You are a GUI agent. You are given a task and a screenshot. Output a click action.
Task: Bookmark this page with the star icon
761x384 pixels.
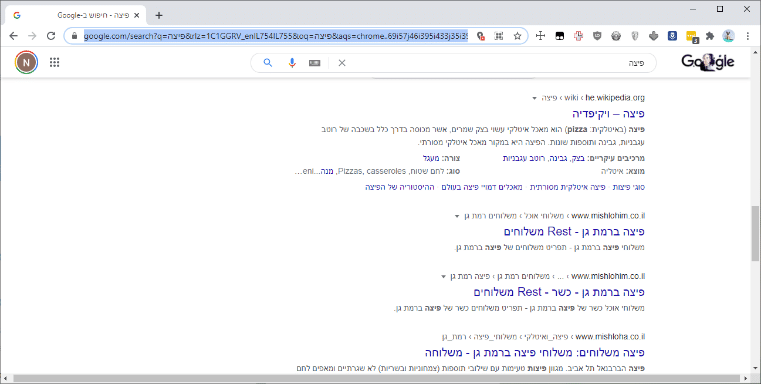click(517, 36)
